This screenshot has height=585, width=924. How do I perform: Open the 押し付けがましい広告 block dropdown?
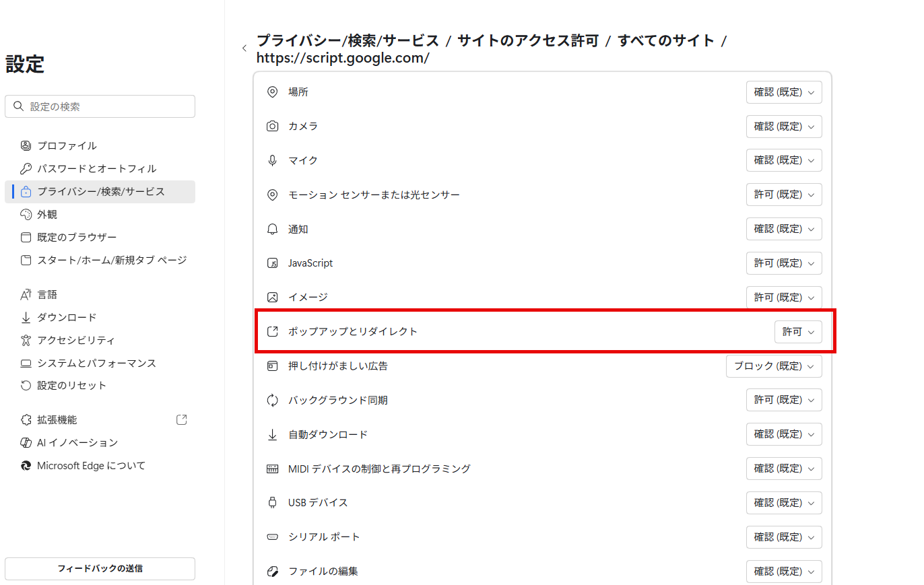(774, 366)
